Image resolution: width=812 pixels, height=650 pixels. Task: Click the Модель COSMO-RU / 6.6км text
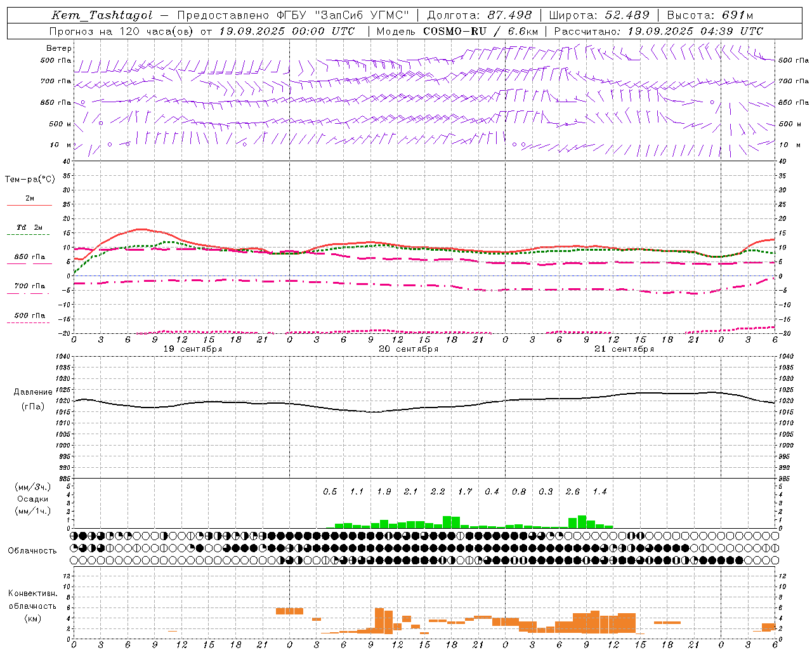coord(457,31)
